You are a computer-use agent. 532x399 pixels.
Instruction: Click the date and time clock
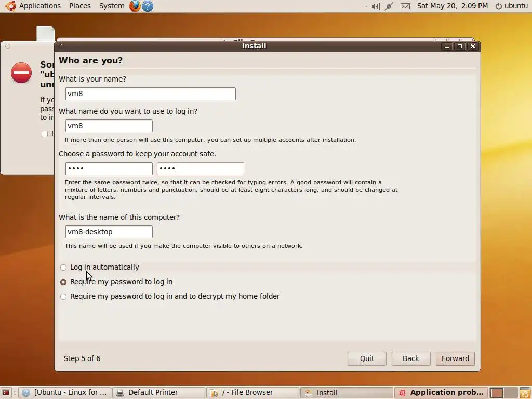tap(453, 6)
